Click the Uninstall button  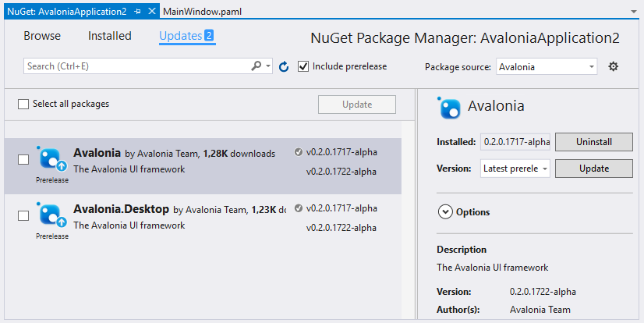pyautogui.click(x=594, y=142)
